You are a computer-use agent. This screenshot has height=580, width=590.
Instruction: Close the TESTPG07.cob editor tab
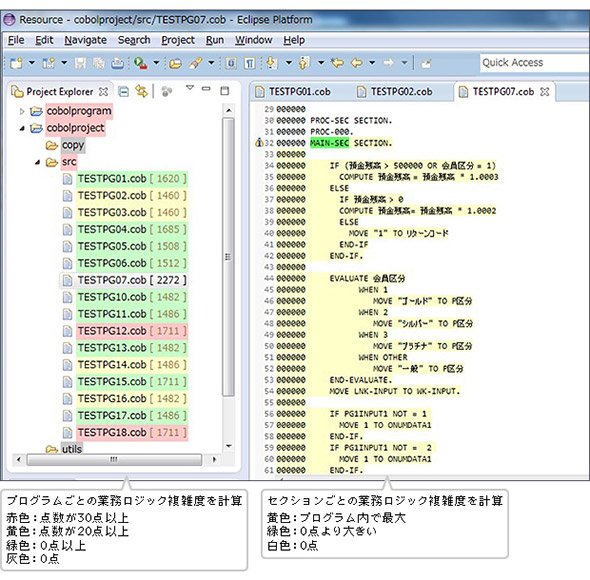(544, 92)
